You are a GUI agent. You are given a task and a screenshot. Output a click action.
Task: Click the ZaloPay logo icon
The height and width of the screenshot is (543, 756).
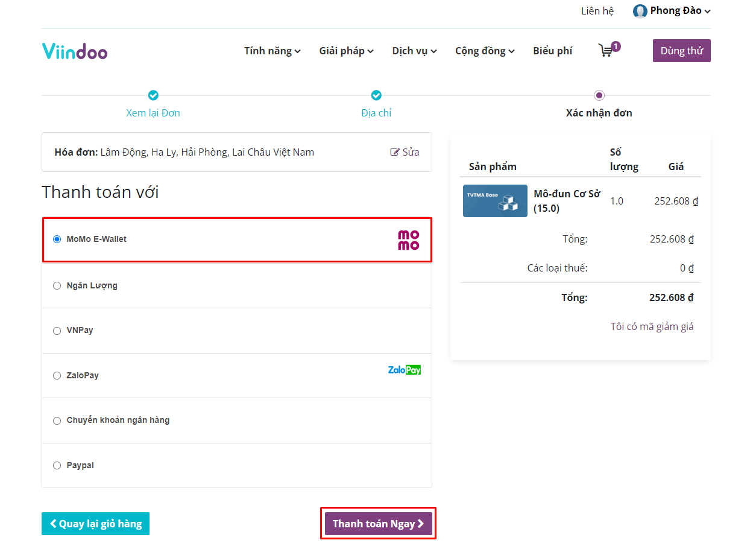click(405, 370)
